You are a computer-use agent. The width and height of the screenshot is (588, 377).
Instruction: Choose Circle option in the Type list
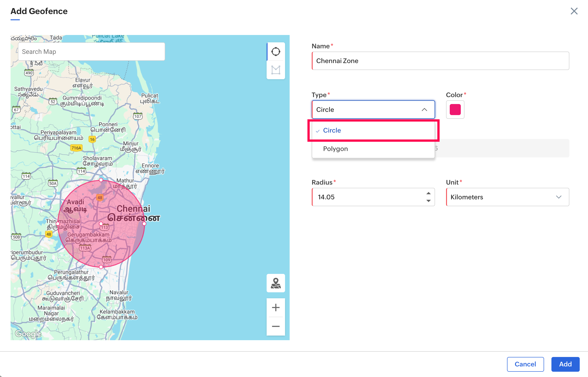point(332,130)
